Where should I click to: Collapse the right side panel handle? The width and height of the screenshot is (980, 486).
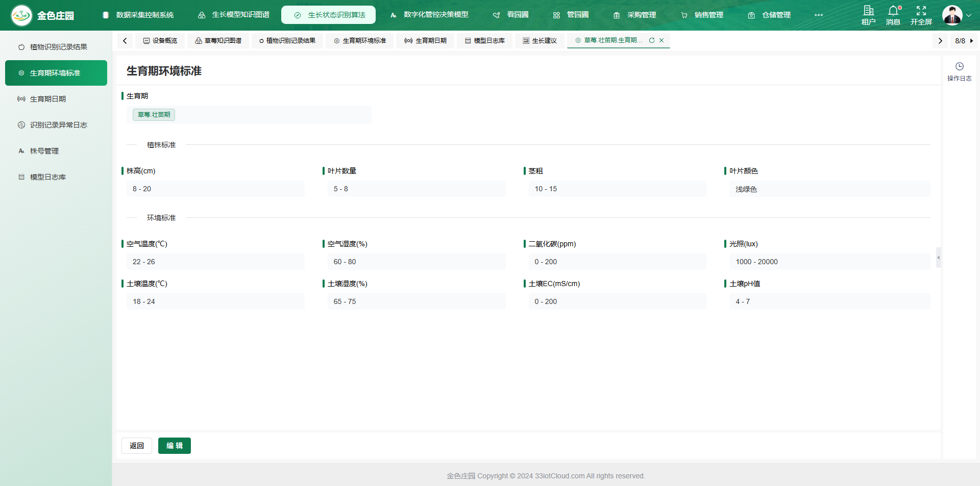[938, 258]
